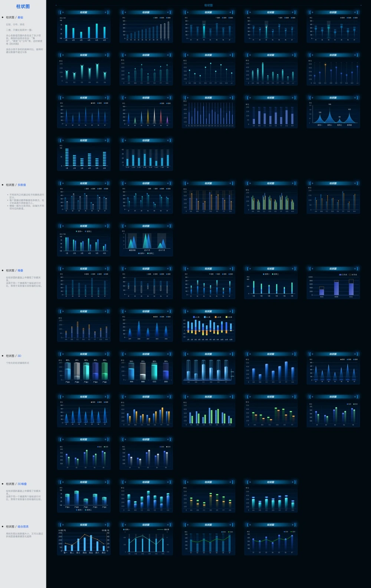Toggle 系列一 legend in bar-line combo chart
This screenshot has height=588, width=371.
pos(127,529)
